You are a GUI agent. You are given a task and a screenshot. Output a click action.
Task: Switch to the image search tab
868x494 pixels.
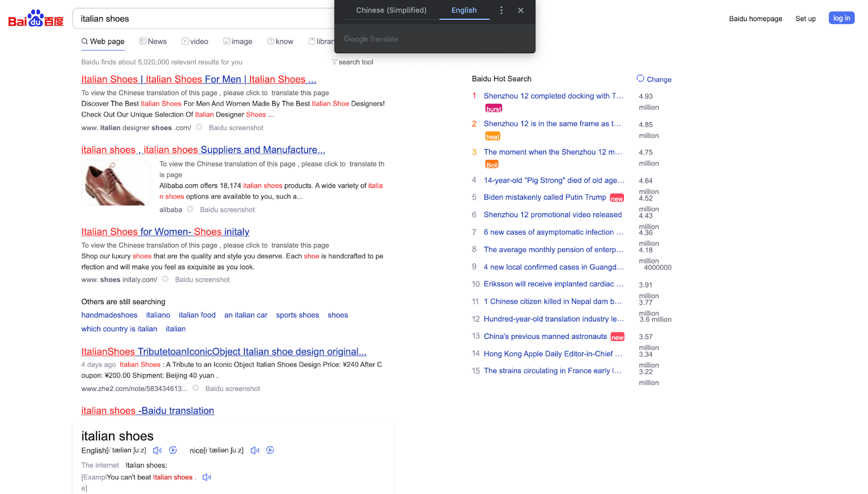(x=238, y=42)
